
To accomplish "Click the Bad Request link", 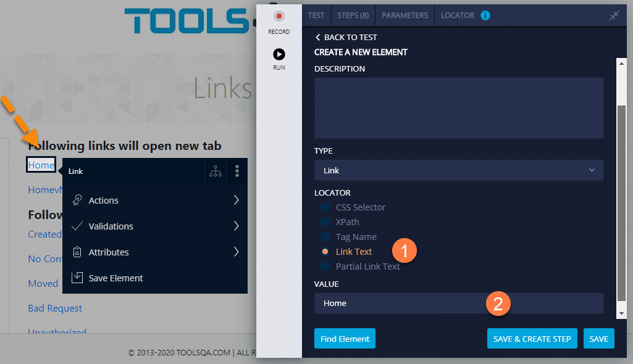I will click(55, 308).
